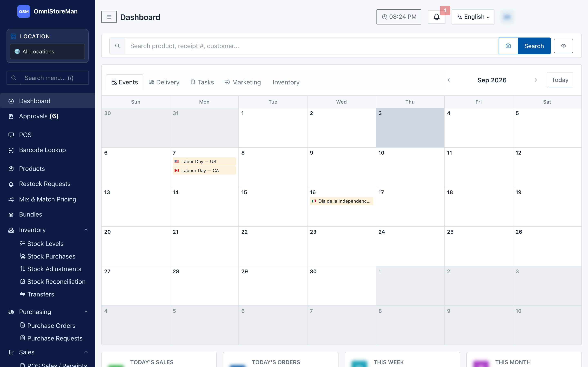Toggle the eye visibility button near Search
The width and height of the screenshot is (588, 367).
click(563, 46)
